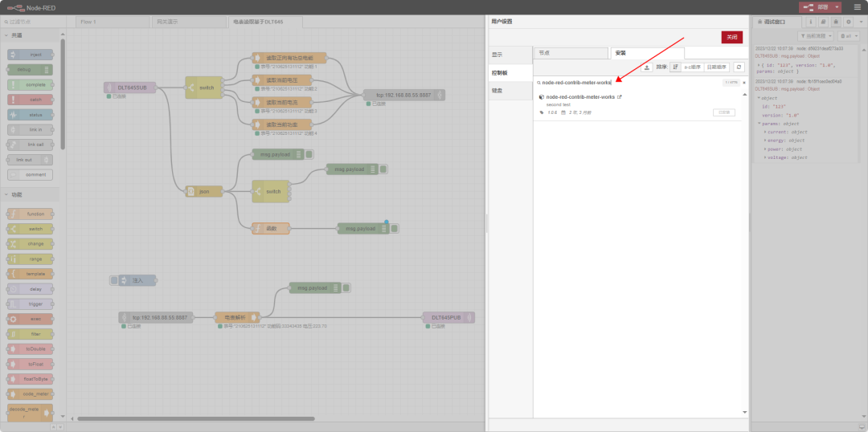This screenshot has width=868, height=432.
Task: Toggle the debug node with blue dot
Action: 393,229
